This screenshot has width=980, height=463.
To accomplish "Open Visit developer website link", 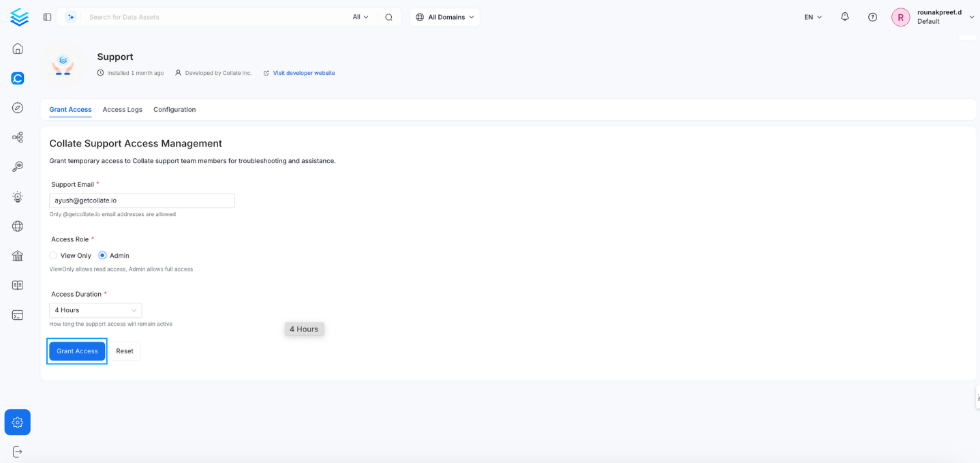I will (304, 73).
